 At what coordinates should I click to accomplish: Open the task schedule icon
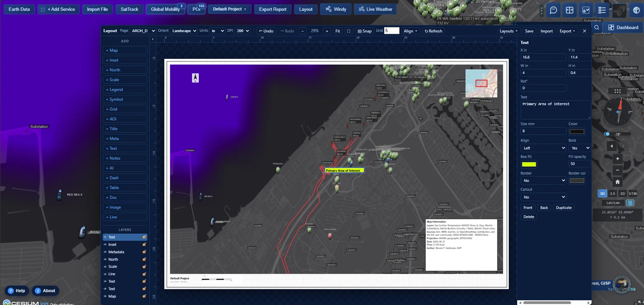(x=586, y=10)
